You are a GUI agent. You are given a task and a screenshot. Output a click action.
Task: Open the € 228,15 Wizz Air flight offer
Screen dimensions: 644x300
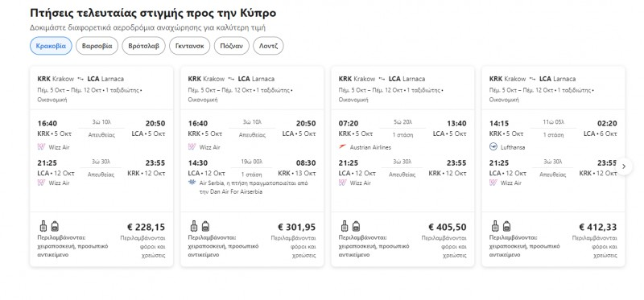[x=101, y=166]
